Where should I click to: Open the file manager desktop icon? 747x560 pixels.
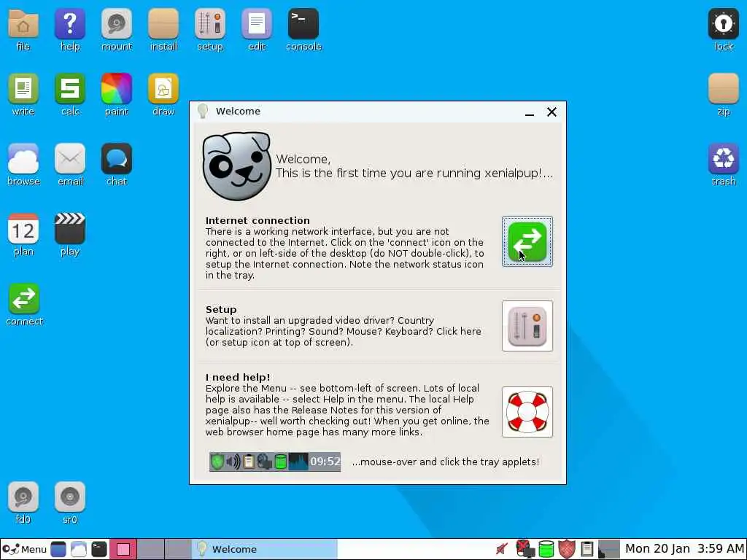23,24
